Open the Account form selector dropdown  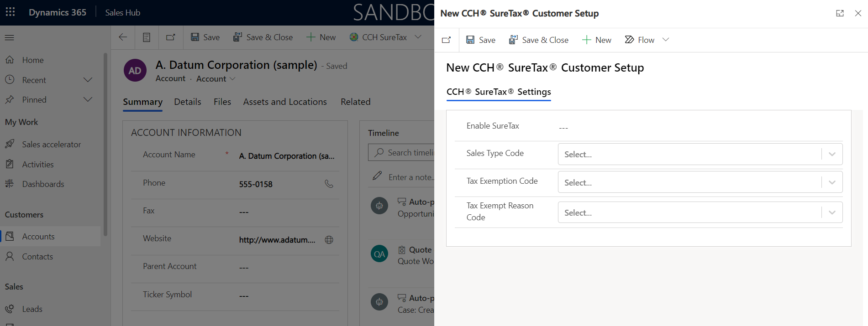(x=216, y=79)
